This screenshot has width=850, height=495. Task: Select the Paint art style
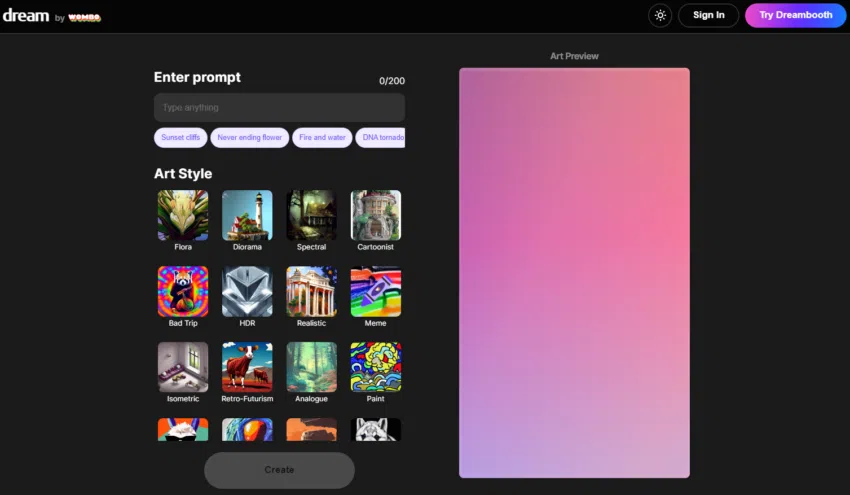click(375, 367)
